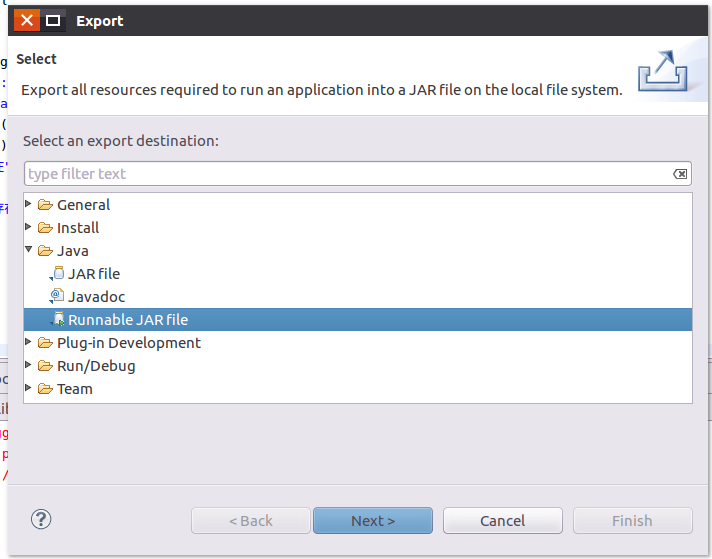Click the General folder icon
This screenshot has height=559, width=712.
[x=45, y=205]
